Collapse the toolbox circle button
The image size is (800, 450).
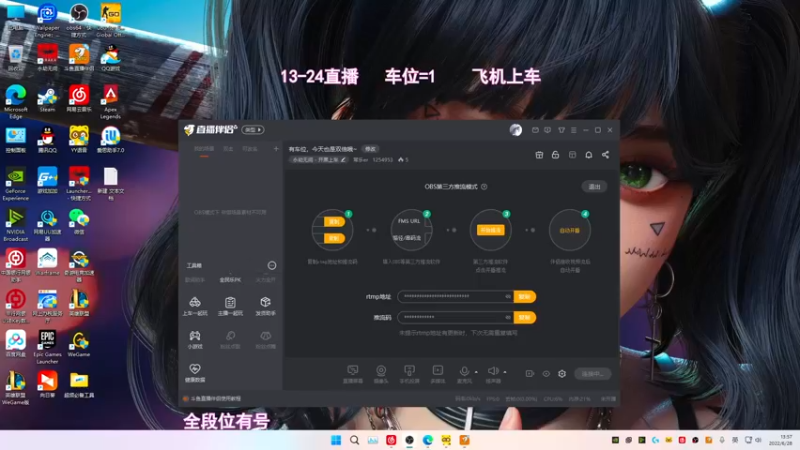272,265
